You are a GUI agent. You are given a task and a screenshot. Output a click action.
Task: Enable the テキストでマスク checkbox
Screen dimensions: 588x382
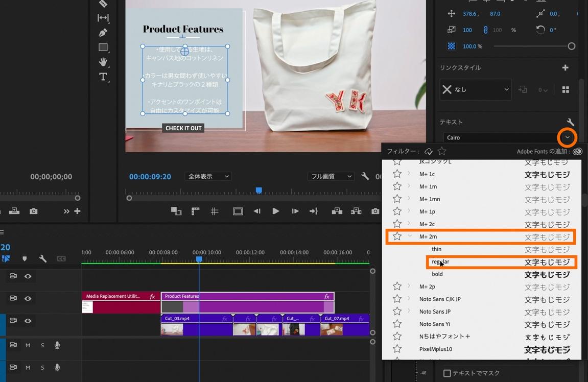click(x=446, y=373)
